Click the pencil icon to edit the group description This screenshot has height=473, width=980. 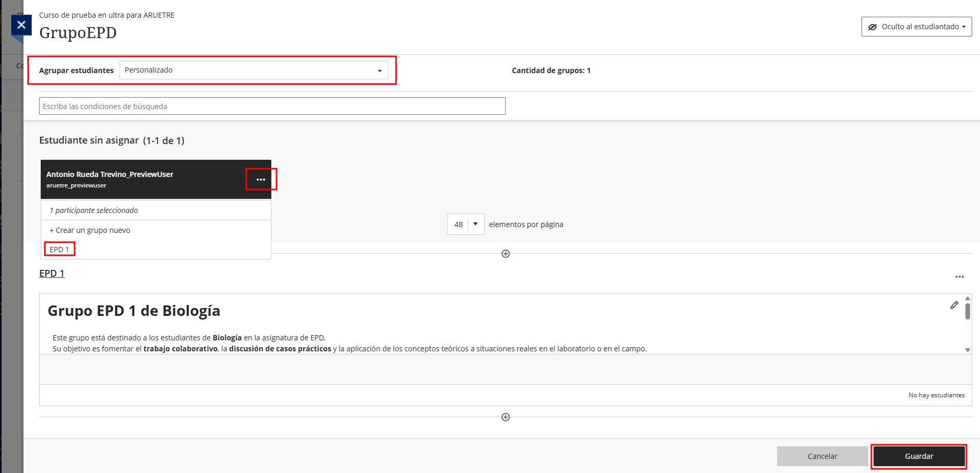pyautogui.click(x=954, y=305)
